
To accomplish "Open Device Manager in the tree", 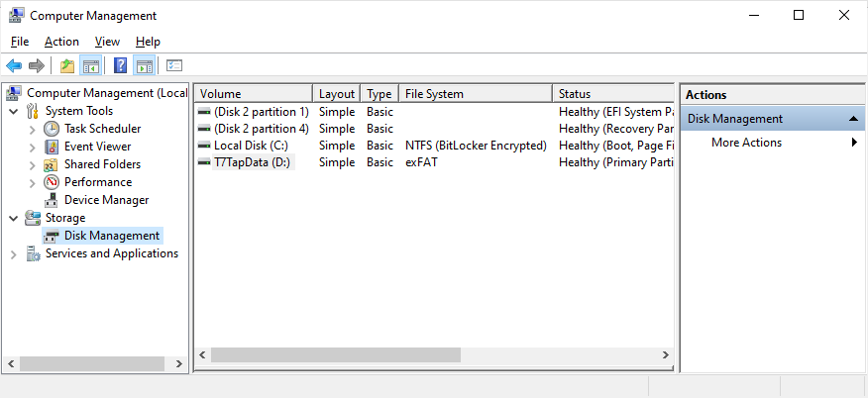I will point(106,200).
